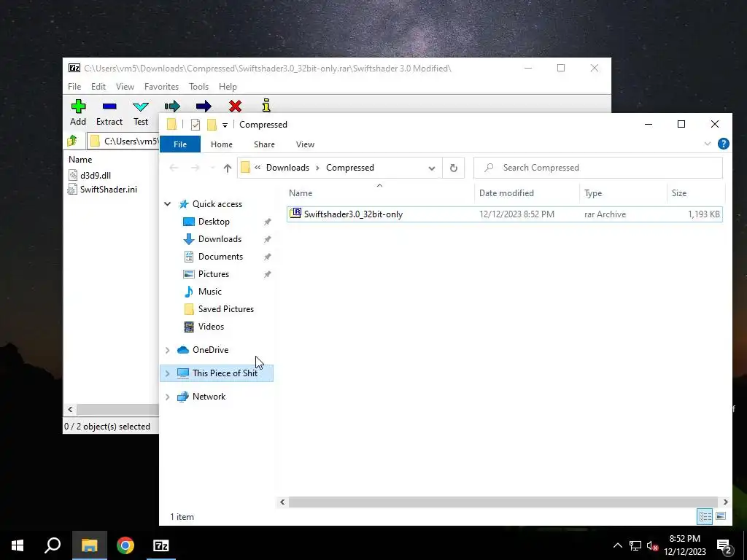Screen dimensions: 747x560
Task: Click the Search Compressed field
Action: [x=598, y=168]
